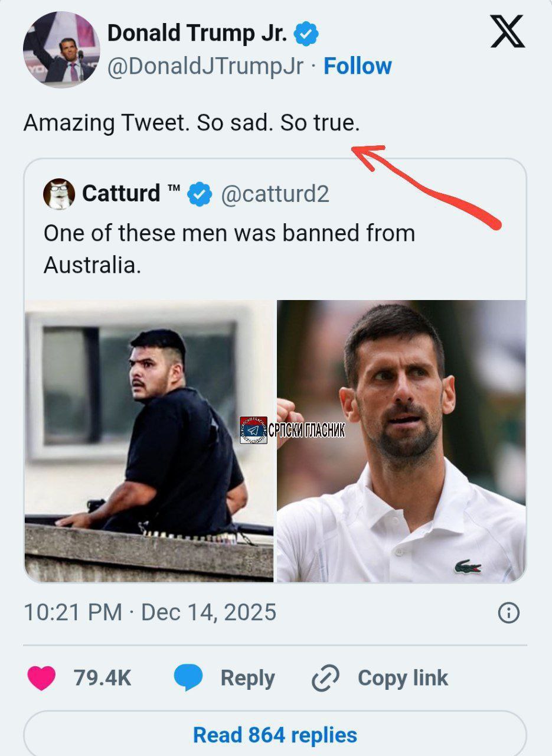Image resolution: width=552 pixels, height=756 pixels.
Task: Open the Catturd profile avatar
Action: (x=59, y=194)
